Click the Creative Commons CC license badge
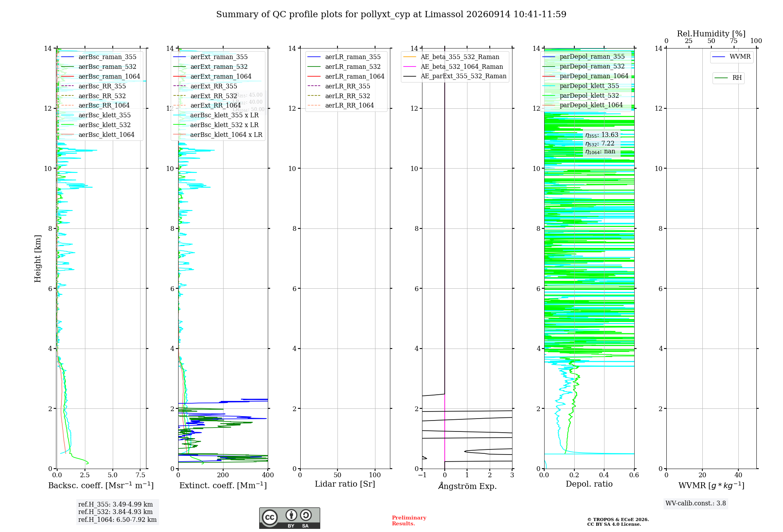Screen dimensions: 783x532 [289, 518]
